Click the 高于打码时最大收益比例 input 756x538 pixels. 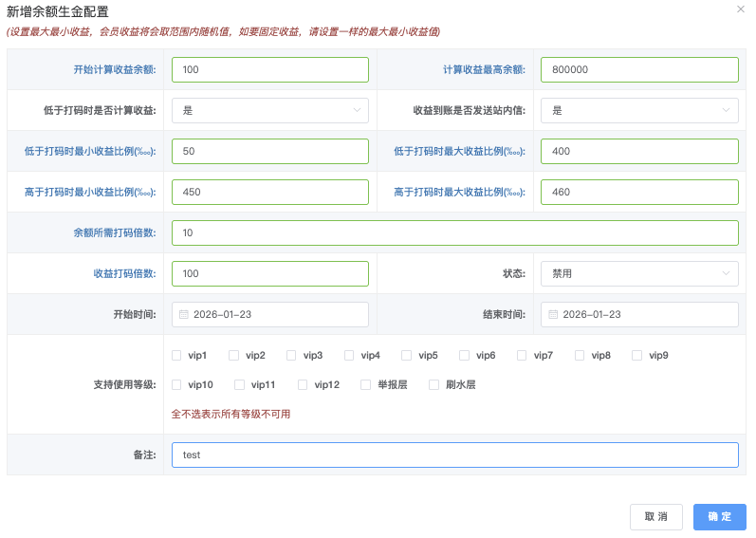tap(638, 192)
